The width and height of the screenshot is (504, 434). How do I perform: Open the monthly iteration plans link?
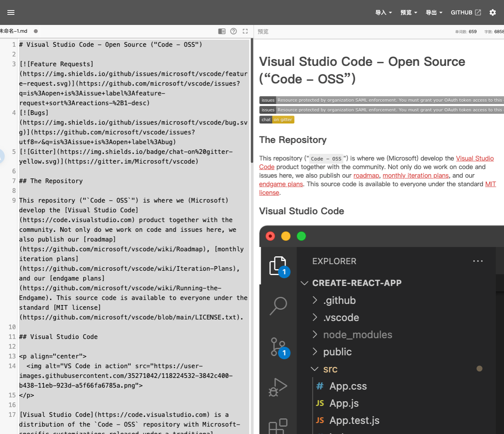(x=415, y=176)
